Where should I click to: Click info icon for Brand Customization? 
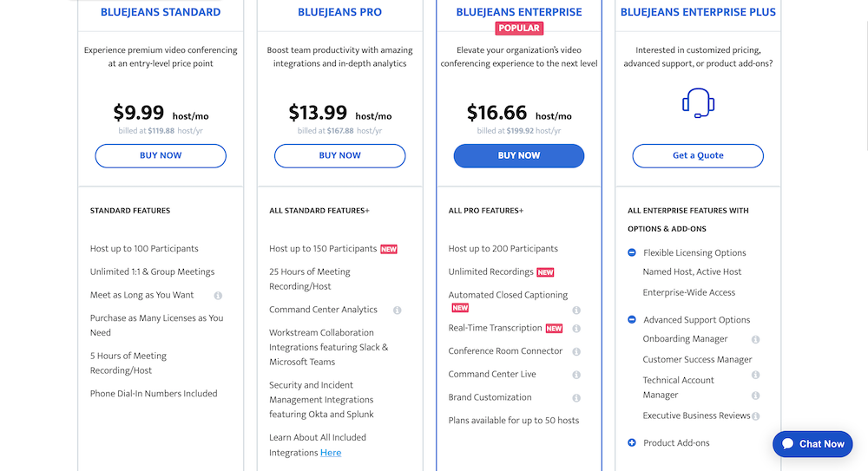click(576, 398)
